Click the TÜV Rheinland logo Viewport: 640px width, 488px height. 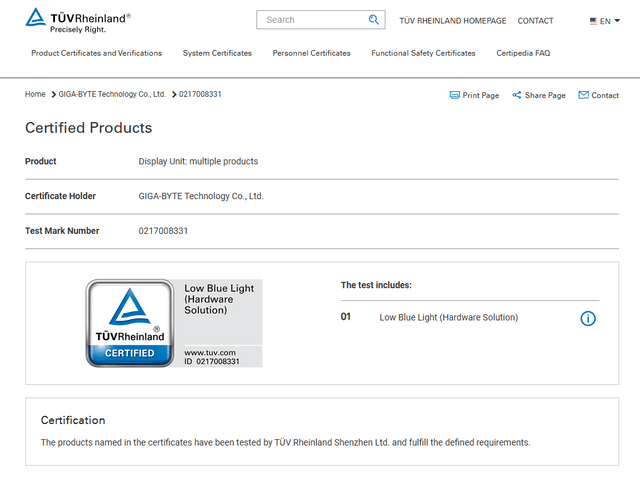pos(78,20)
